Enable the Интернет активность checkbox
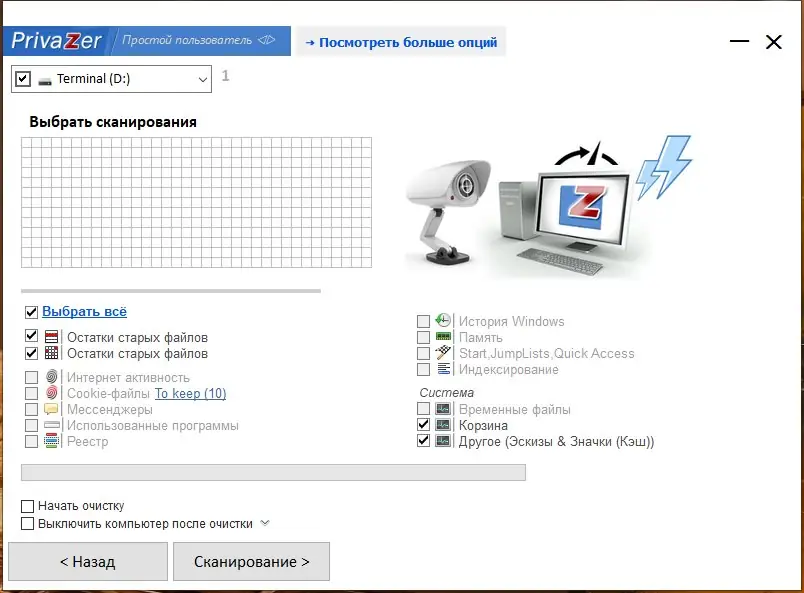Screen dimensions: 804x593 click(31, 378)
